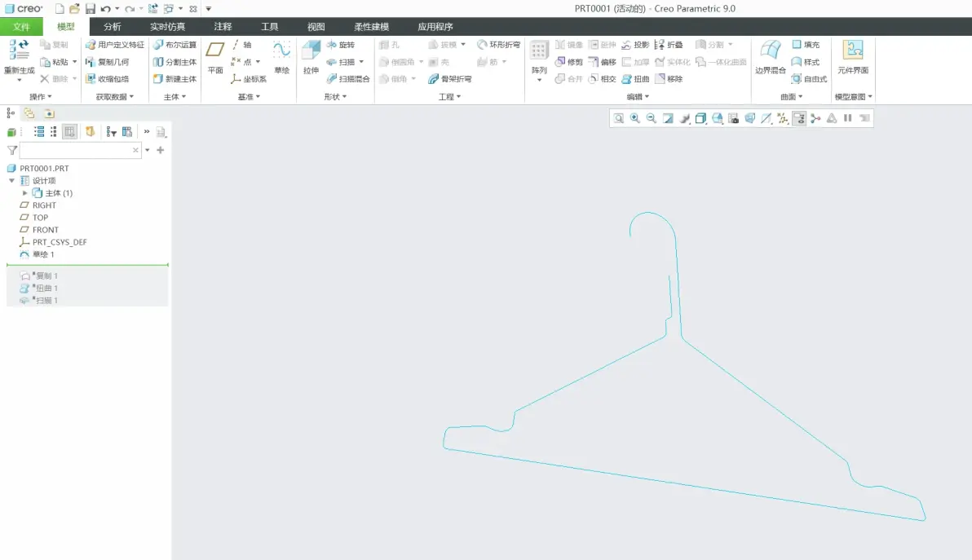Select the Boundary Blend (边界混合) tool
Image resolution: width=972 pixels, height=560 pixels.
point(770,57)
